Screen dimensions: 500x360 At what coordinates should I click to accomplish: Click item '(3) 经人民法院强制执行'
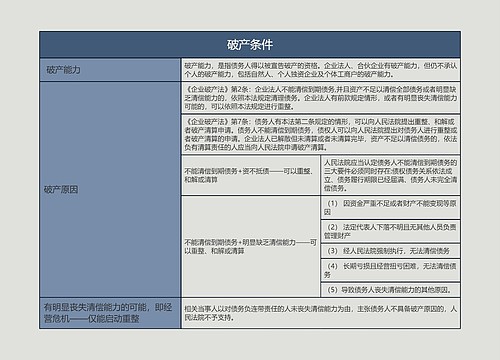(x=391, y=251)
